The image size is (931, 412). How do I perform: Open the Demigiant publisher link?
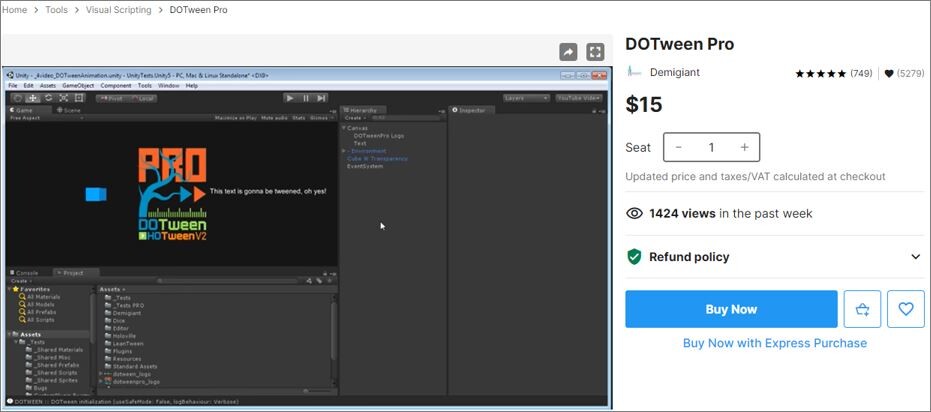pyautogui.click(x=674, y=72)
